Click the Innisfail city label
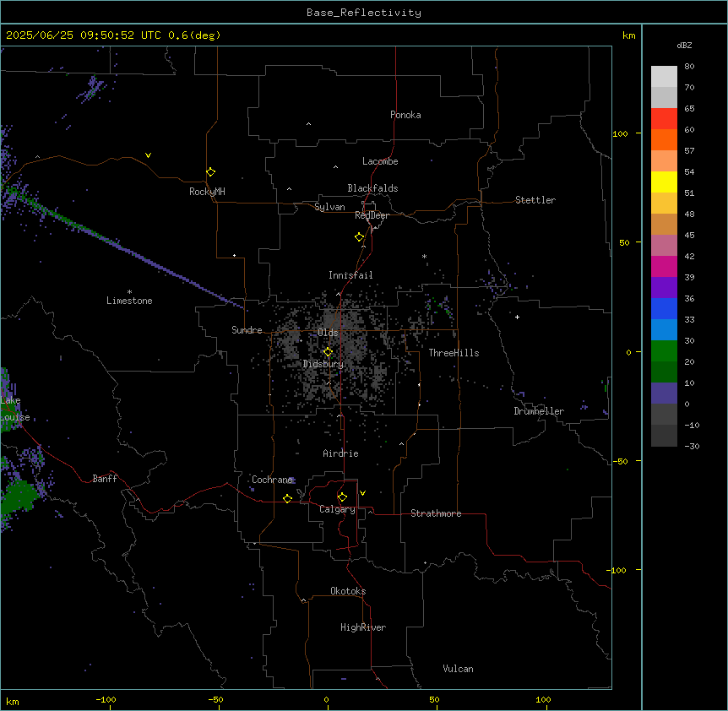 [x=350, y=275]
